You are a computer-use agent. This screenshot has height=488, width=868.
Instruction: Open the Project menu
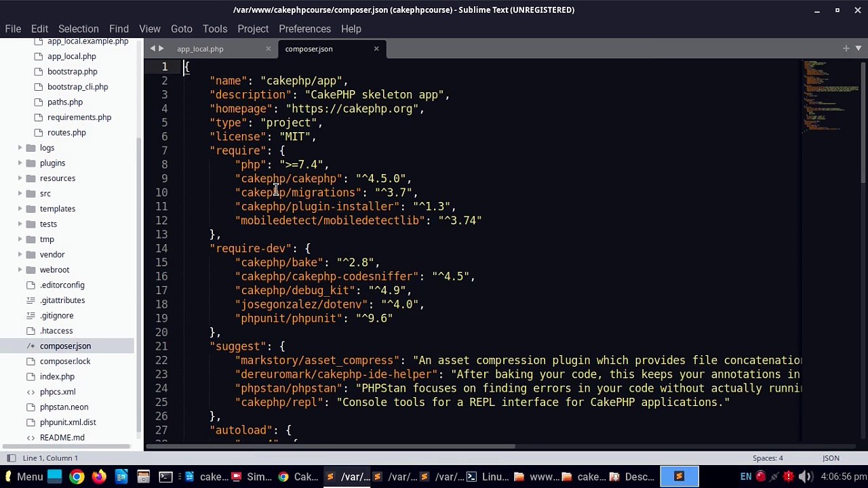[253, 28]
